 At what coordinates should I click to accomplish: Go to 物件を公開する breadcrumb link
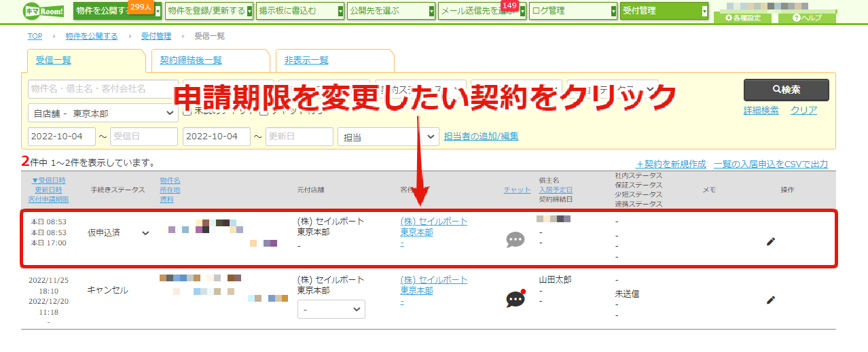coord(91,36)
